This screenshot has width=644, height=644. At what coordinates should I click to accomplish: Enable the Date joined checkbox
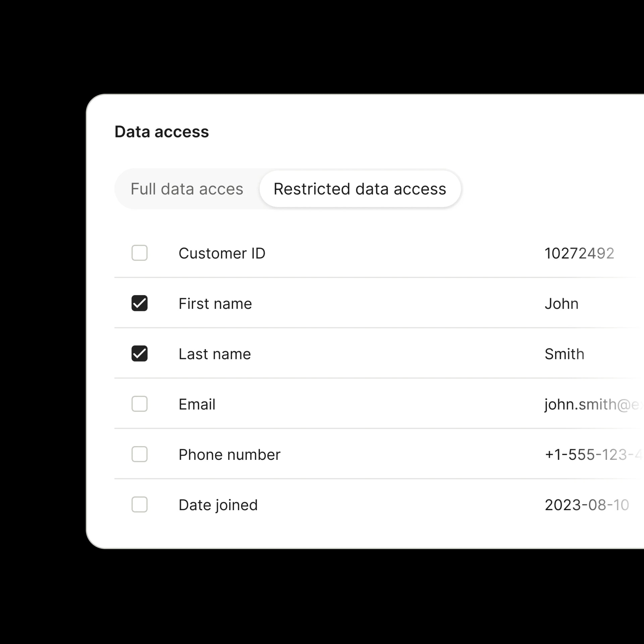140,504
